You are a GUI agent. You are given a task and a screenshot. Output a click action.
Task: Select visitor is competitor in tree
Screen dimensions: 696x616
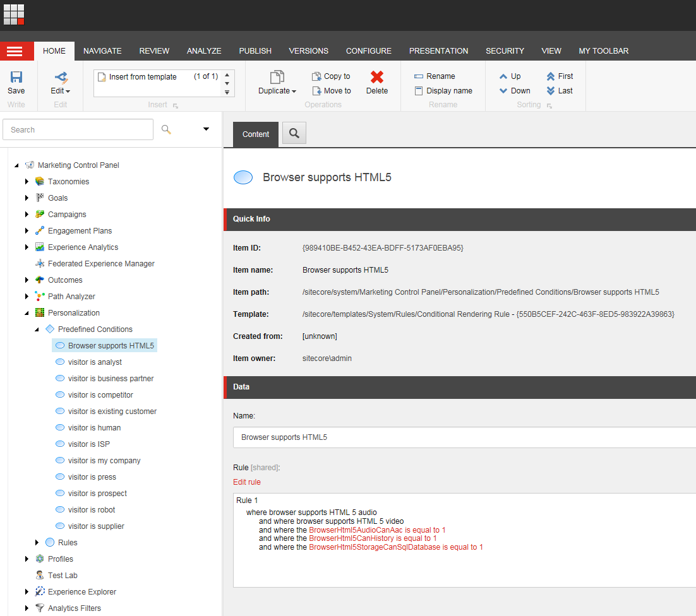100,395
